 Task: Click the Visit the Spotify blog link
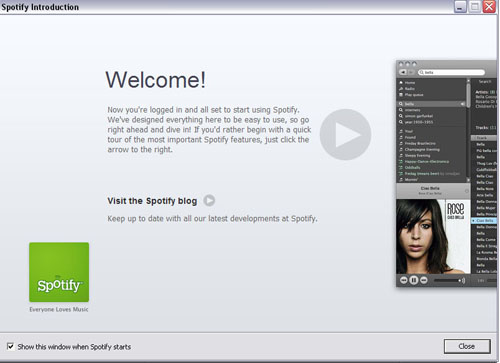tap(152, 201)
